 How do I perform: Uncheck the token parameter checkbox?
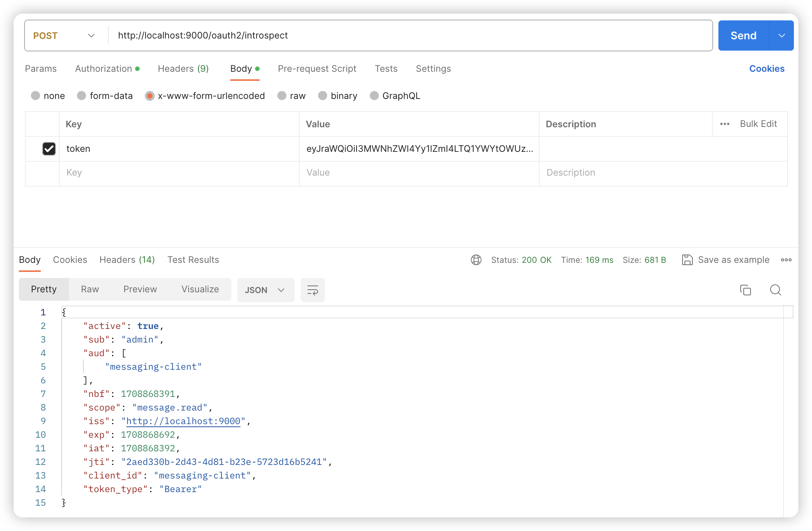pos(49,149)
